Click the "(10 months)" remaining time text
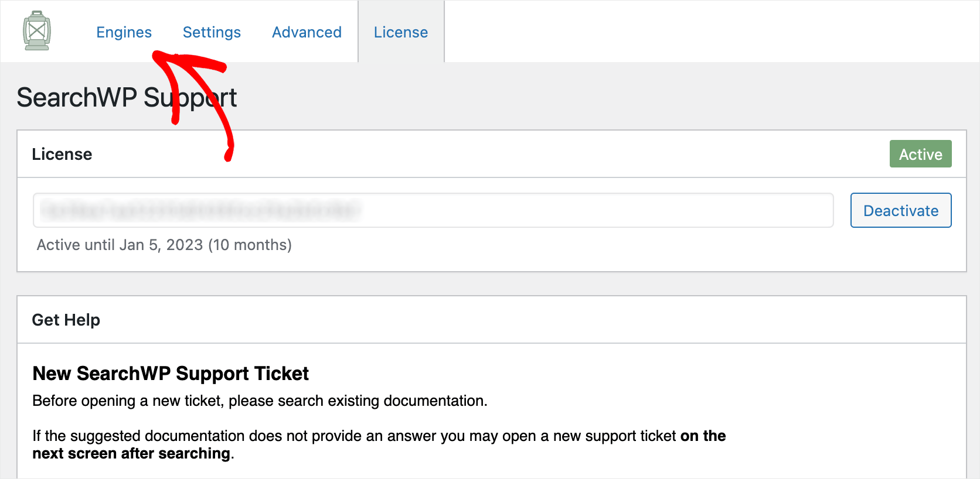Viewport: 980px width, 479px height. point(250,245)
